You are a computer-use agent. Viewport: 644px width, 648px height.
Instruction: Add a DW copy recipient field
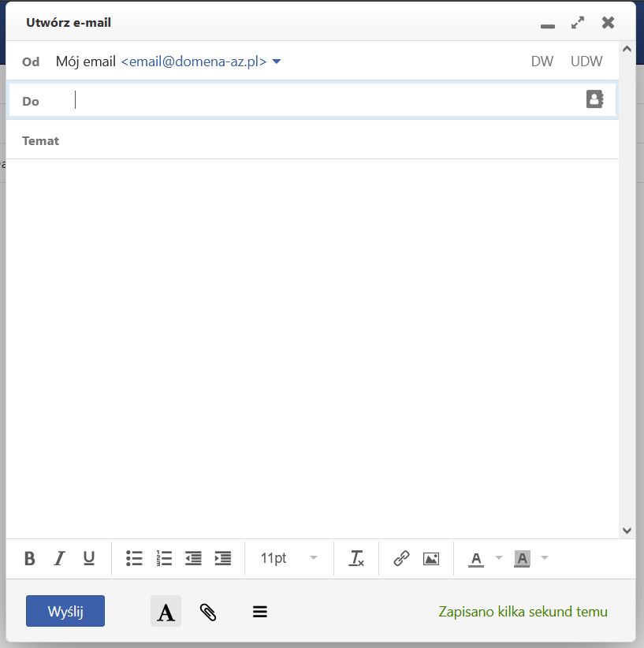[542, 61]
